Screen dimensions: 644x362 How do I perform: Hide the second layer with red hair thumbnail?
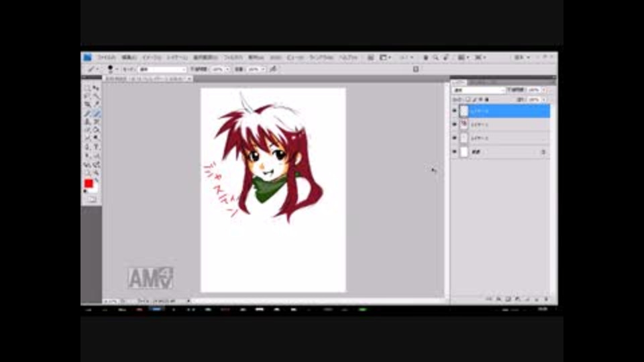coord(454,125)
